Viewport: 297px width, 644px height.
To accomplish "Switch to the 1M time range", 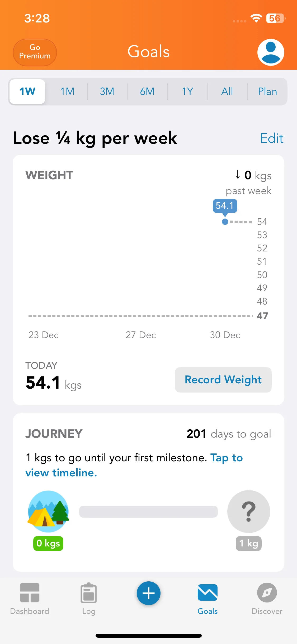I will tap(67, 91).
